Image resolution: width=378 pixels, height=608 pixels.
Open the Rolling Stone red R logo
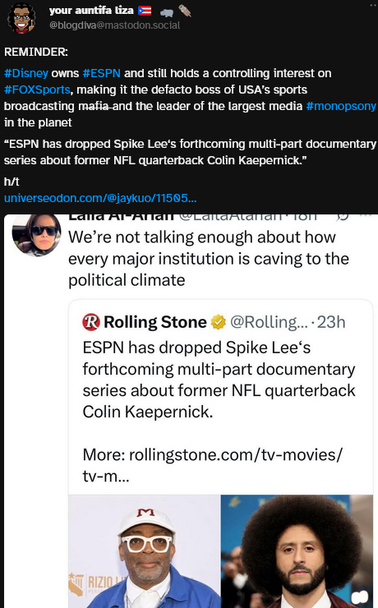point(91,322)
